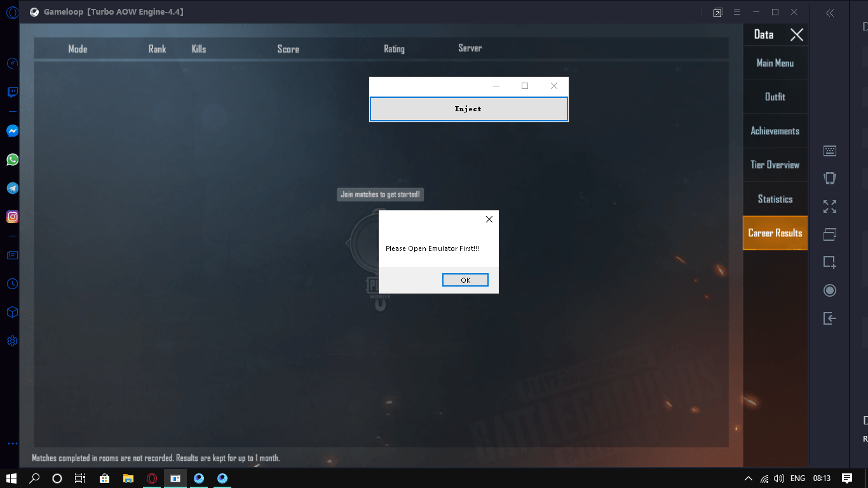
Task: Toggle Gameloop fullscreen arrows icon
Action: click(x=829, y=207)
